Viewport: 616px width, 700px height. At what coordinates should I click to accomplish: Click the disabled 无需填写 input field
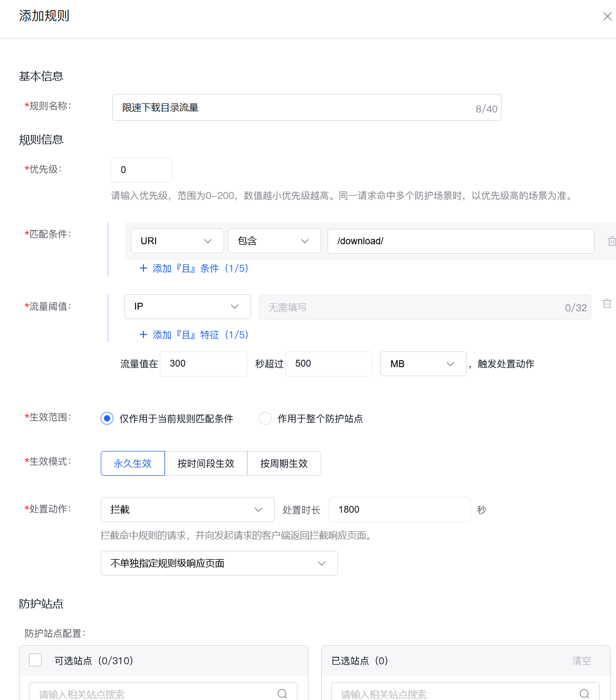tap(425, 307)
